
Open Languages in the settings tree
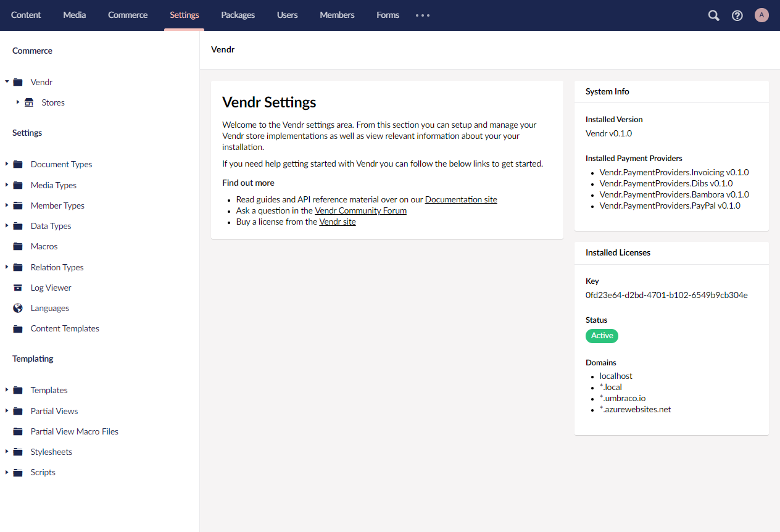50,308
